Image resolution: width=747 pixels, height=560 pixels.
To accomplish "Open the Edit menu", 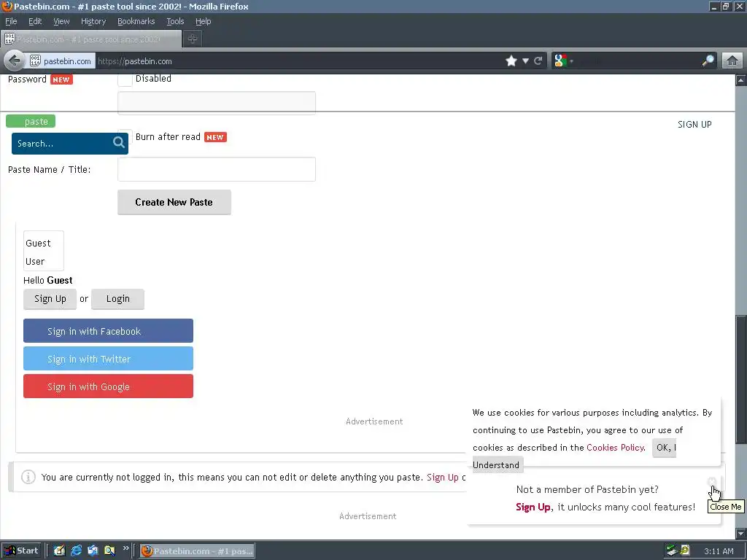I will click(x=35, y=21).
